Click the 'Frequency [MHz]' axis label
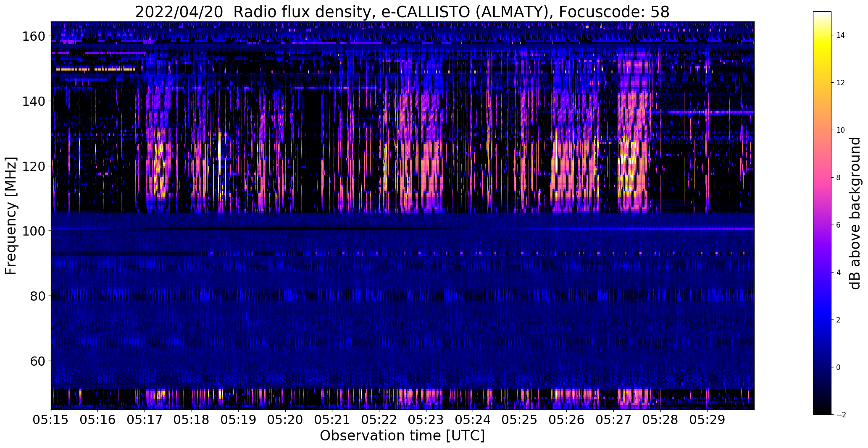868x448 pixels. coord(11,216)
